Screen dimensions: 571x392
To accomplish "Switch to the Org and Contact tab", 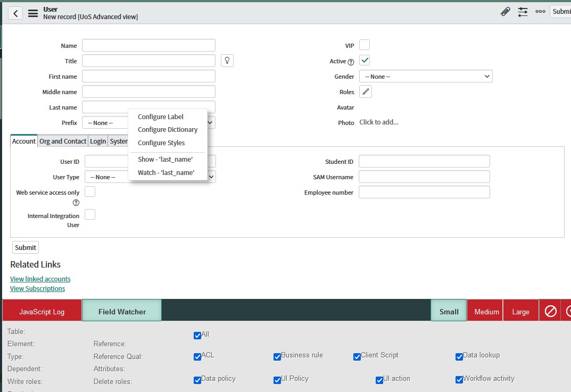I will [62, 140].
